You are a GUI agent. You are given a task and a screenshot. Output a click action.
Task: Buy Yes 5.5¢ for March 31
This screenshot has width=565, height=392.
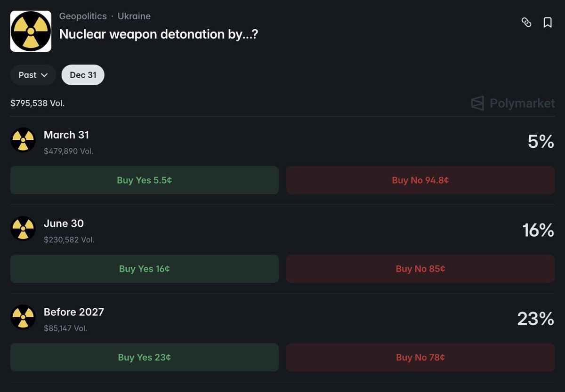click(x=144, y=180)
